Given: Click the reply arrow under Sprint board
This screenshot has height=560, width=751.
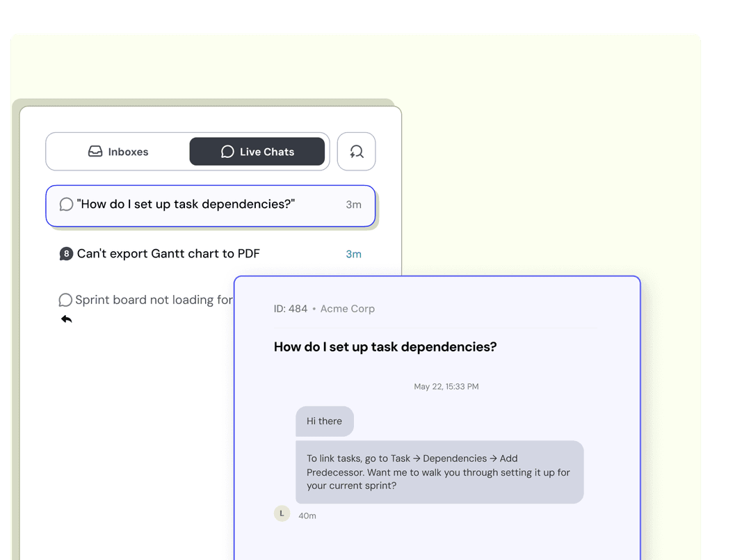Looking at the screenshot, I should click(x=67, y=319).
